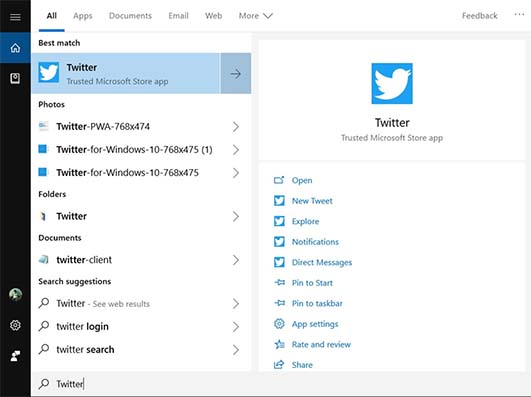Click the Open action icon
The height and width of the screenshot is (397, 531).
(x=279, y=180)
